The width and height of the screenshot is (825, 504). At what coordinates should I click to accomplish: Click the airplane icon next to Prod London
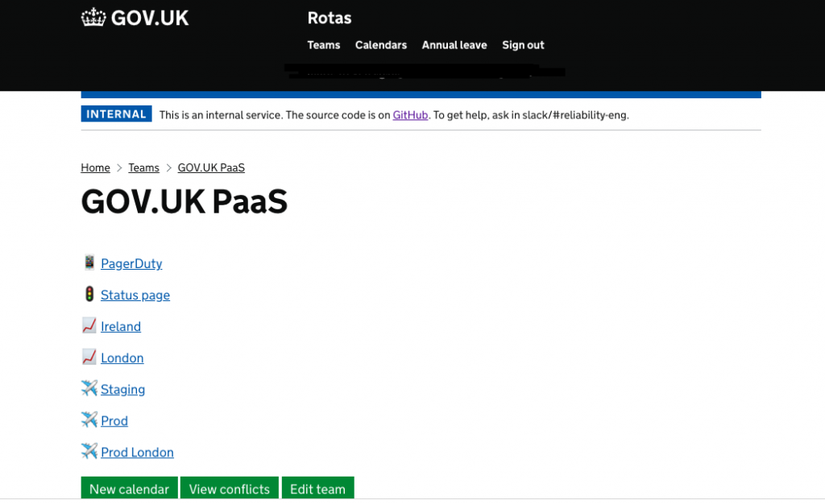click(89, 451)
